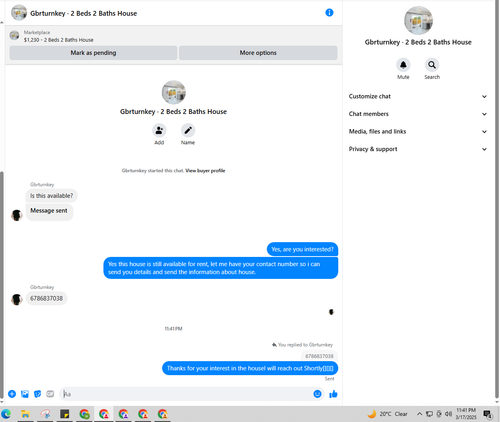This screenshot has width=500, height=422.
Task: Click the 'Message sent' bubble
Action: click(x=49, y=211)
